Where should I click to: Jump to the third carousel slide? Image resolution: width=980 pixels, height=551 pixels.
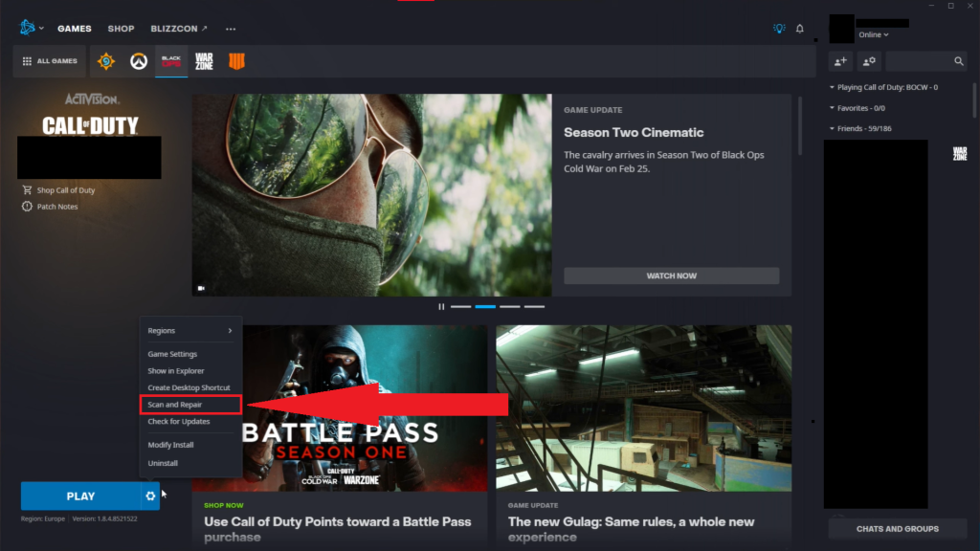[509, 307]
